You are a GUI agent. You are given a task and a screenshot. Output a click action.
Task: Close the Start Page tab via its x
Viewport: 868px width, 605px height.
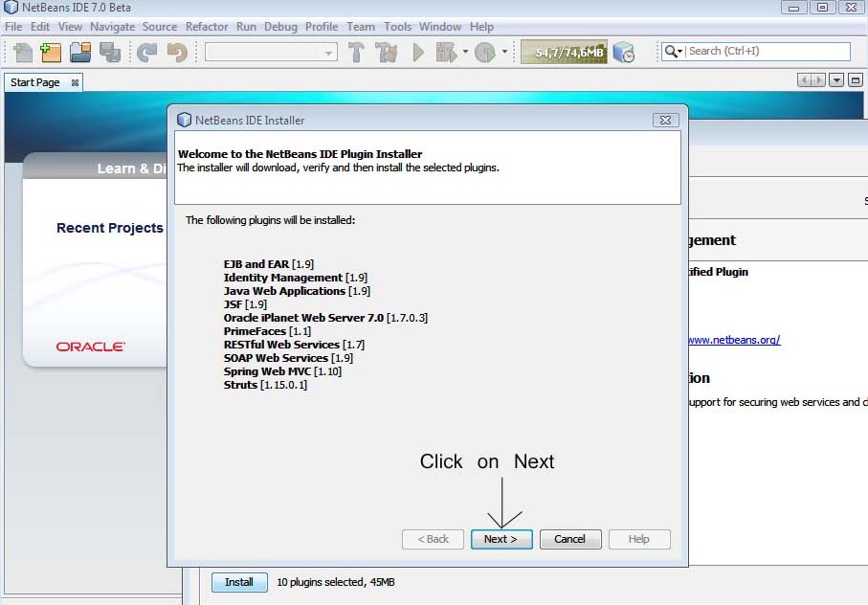[x=75, y=82]
